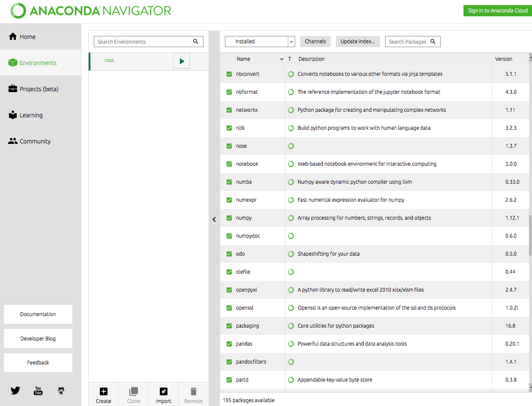Open the Learning section
Screen dimensions: 532x406
point(31,115)
